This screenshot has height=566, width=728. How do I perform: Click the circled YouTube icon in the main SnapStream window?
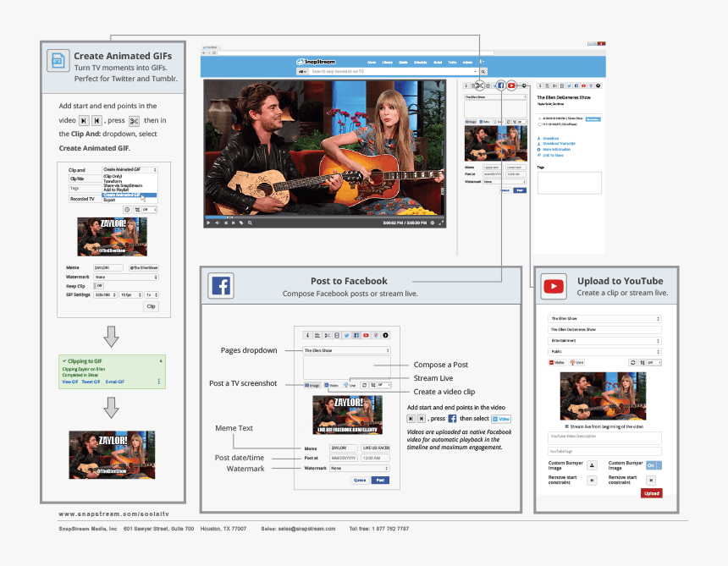pos(511,85)
